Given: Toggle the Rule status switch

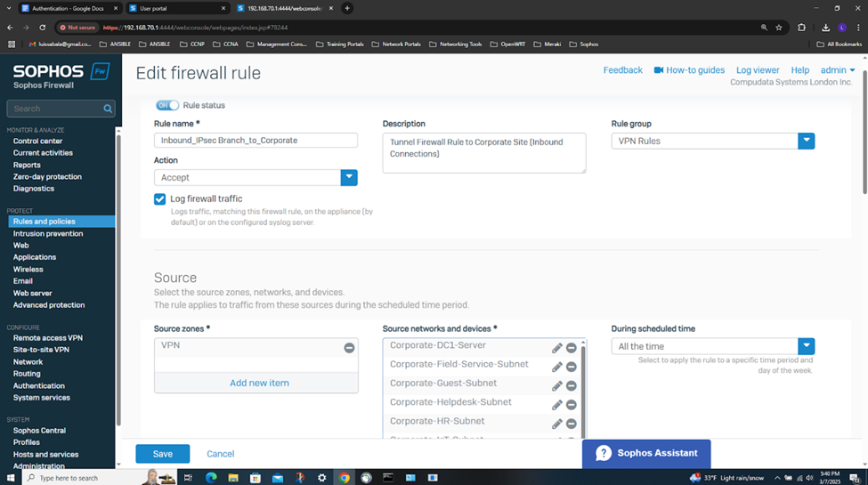Looking at the screenshot, I should pyautogui.click(x=167, y=105).
